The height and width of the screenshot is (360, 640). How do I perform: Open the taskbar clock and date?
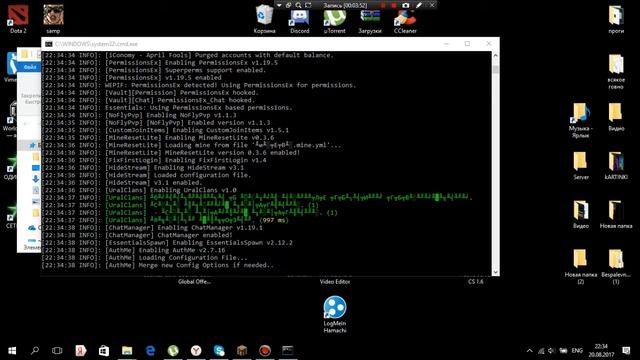coord(601,351)
